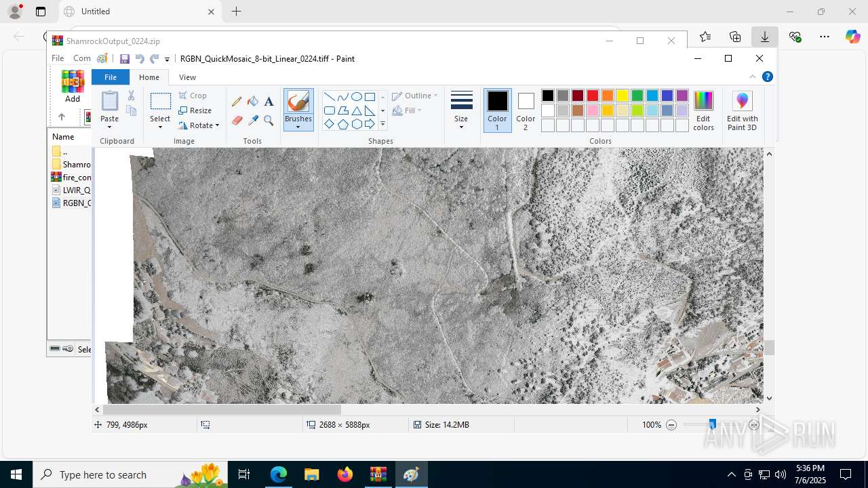Select the Untitled browser tab

pos(138,12)
